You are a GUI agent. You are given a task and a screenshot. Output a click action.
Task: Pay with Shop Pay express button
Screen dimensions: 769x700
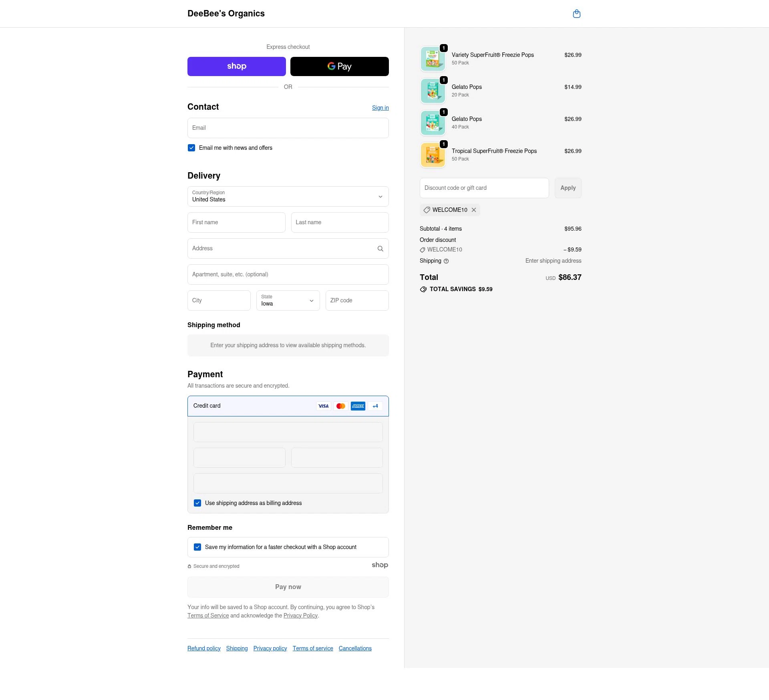coord(236,66)
